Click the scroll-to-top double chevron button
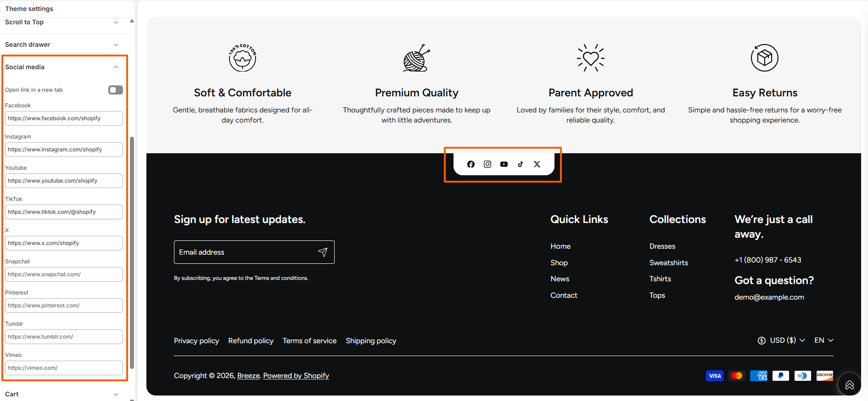The image size is (868, 401). coord(850,384)
